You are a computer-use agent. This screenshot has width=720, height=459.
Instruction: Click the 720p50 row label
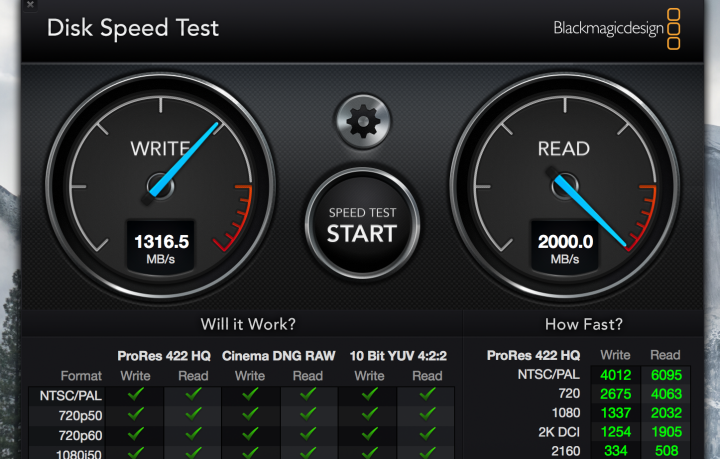80,415
